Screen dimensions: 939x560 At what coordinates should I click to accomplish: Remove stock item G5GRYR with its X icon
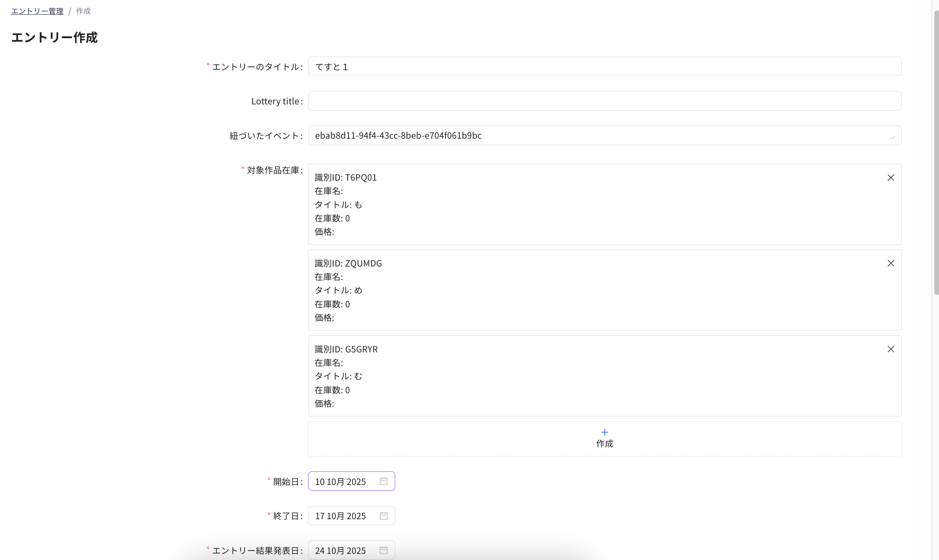point(891,349)
